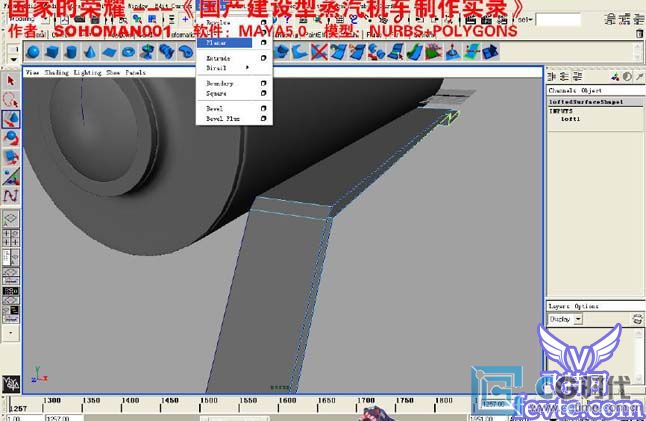Viewport: 646px width, 421px height.
Task: Select loft1 under INPUTS
Action: point(570,119)
